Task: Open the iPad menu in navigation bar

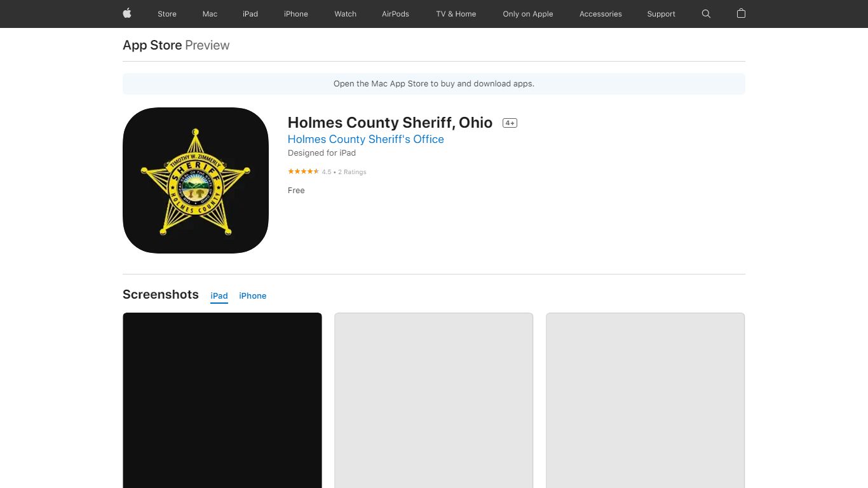Action: [250, 14]
